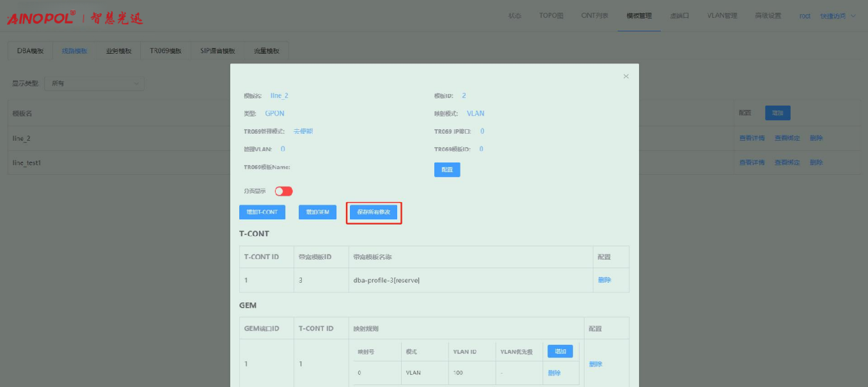Expand the 快捷访问 menu
Viewport: 868px width, 387px height.
tap(837, 16)
